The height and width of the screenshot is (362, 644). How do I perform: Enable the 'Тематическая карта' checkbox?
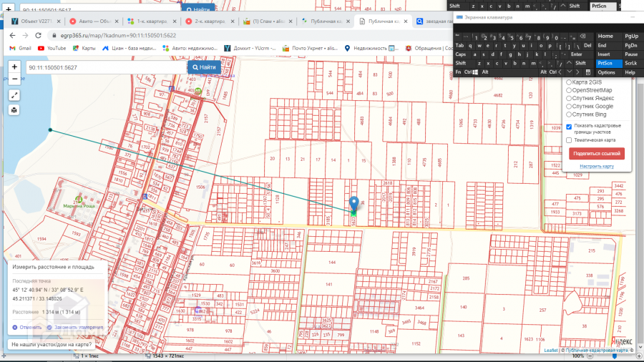(569, 140)
